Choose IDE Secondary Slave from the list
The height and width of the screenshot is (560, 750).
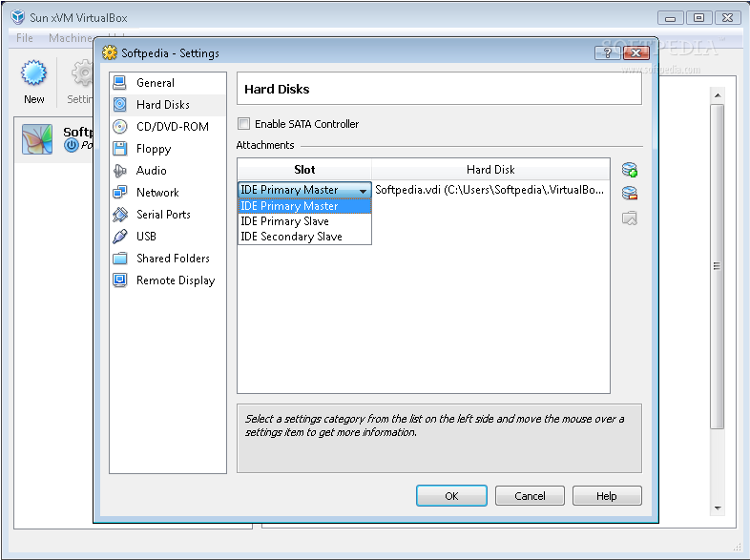coord(304,237)
